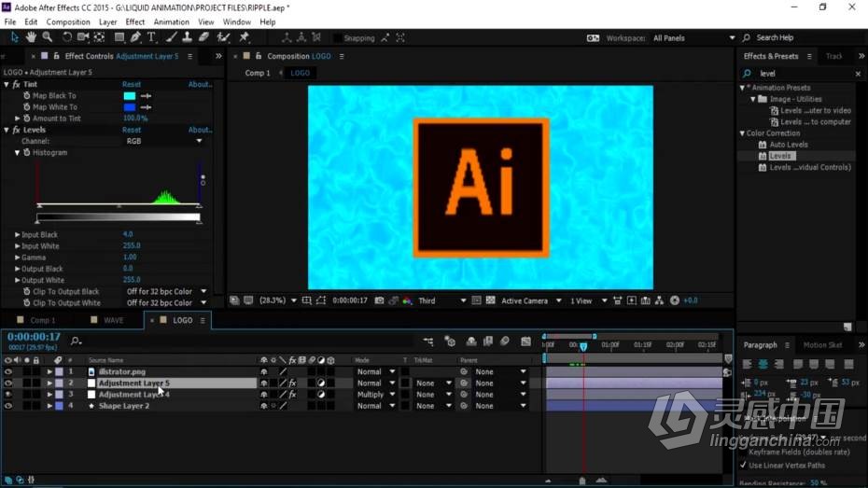Open the Composition menu
This screenshot has width=868, height=488.
[x=68, y=22]
